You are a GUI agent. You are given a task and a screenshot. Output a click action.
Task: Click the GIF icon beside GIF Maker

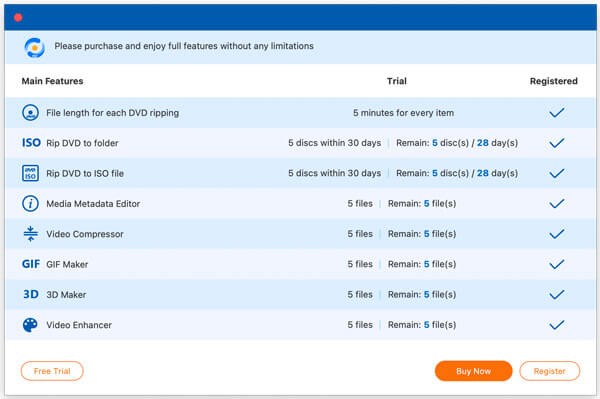(x=31, y=264)
